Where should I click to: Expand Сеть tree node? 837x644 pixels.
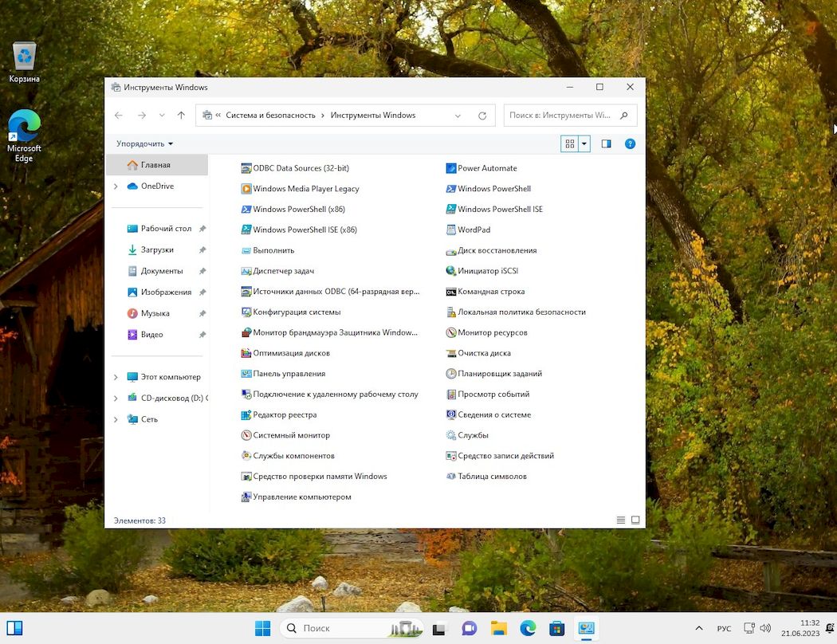(x=116, y=419)
